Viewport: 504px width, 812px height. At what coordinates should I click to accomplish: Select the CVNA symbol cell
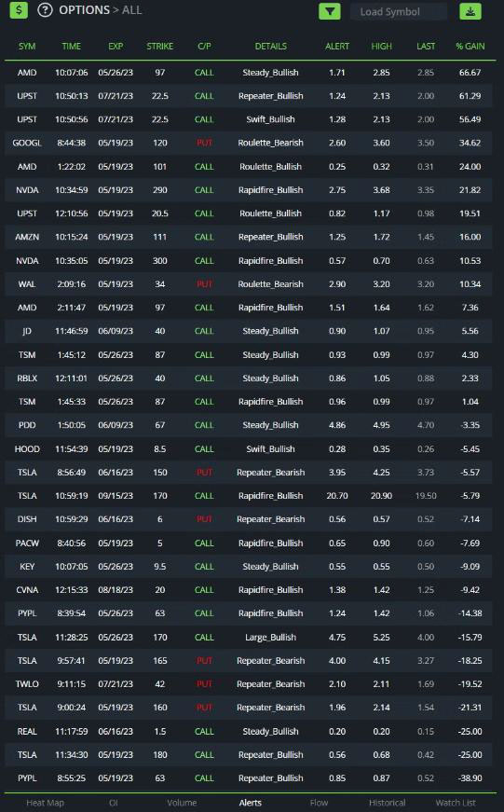(x=27, y=590)
